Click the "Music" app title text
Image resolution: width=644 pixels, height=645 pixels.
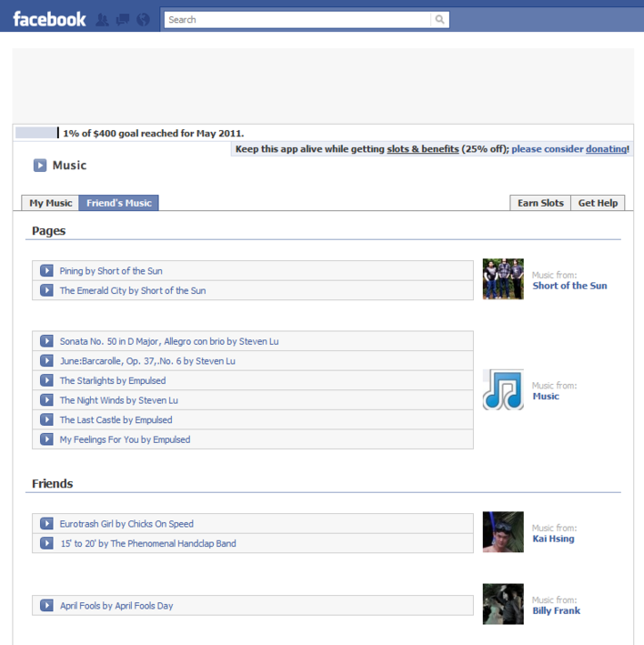69,166
